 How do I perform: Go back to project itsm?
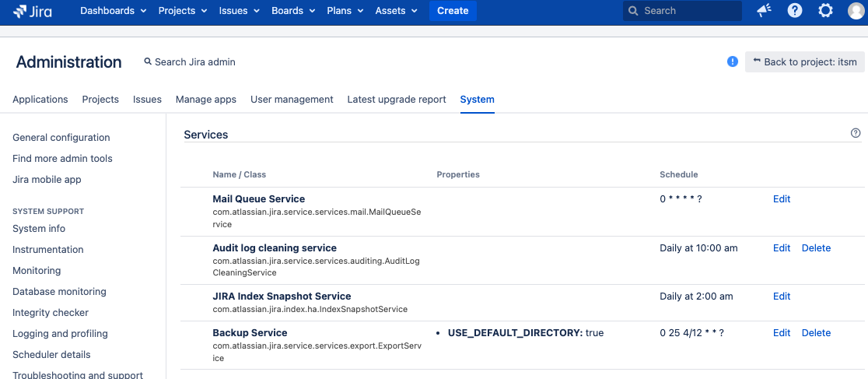(x=805, y=62)
